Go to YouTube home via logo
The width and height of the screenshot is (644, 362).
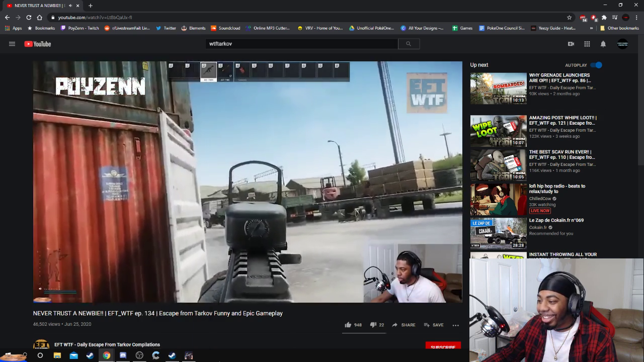[x=38, y=44]
